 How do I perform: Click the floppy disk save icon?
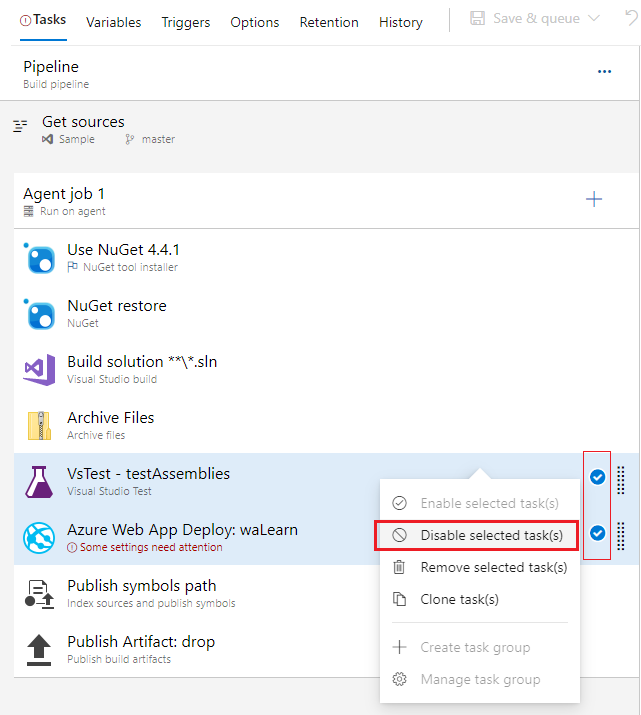coord(477,18)
